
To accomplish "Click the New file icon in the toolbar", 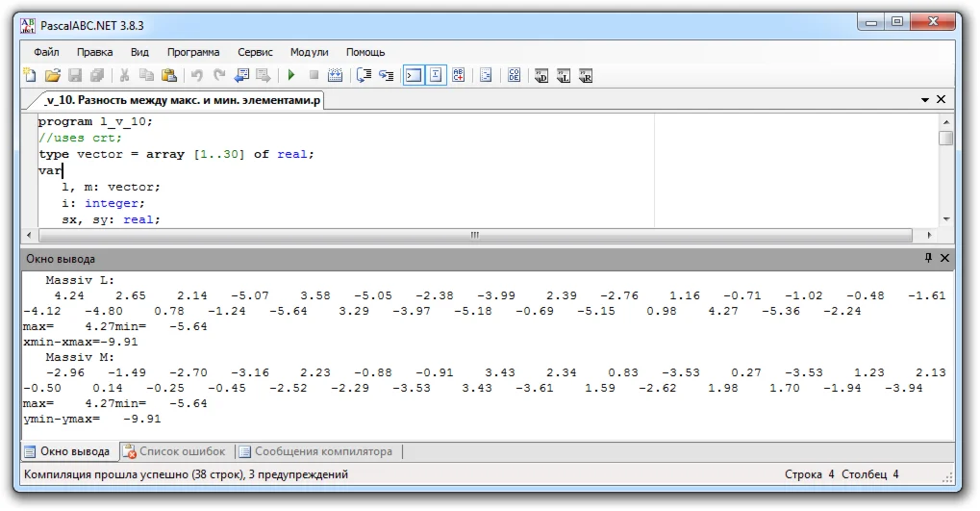I will pos(30,75).
